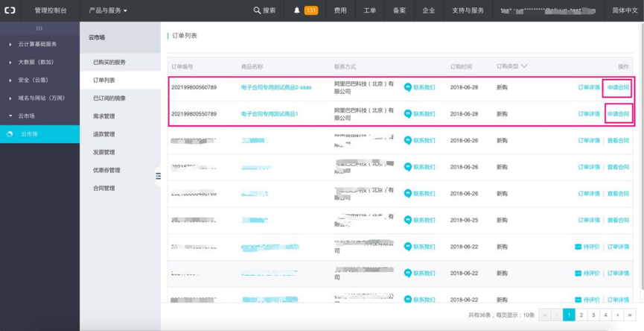Viewport: 644px width, 331px height.
Task: Go to page 4 of orders
Action: pyautogui.click(x=605, y=315)
